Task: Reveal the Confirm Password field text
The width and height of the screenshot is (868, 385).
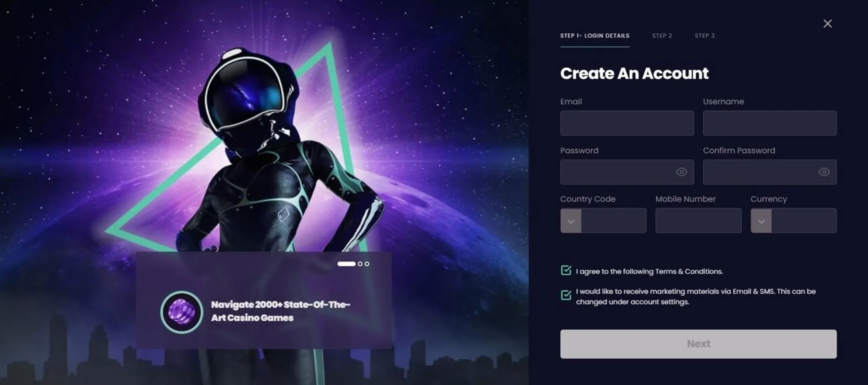Action: [x=824, y=172]
